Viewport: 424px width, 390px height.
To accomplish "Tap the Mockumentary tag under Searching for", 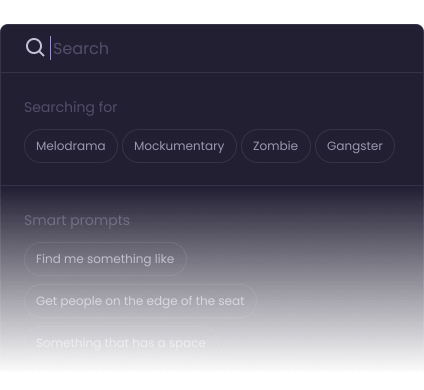I will [x=179, y=146].
